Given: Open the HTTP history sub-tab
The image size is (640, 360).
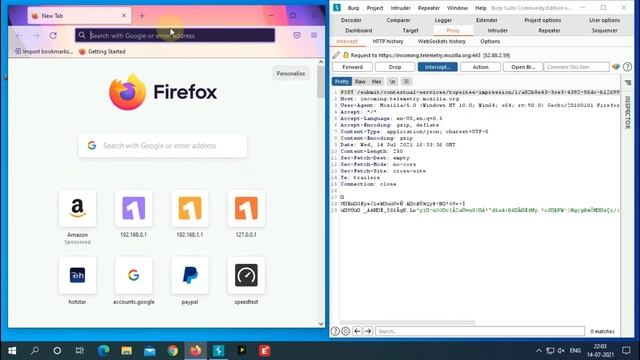Looking at the screenshot, I should (388, 41).
